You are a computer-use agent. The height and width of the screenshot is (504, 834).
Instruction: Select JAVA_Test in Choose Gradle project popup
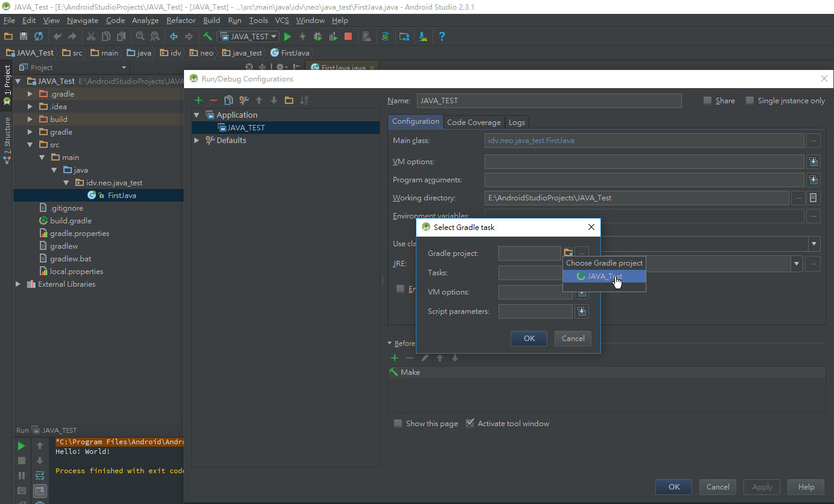click(x=604, y=276)
